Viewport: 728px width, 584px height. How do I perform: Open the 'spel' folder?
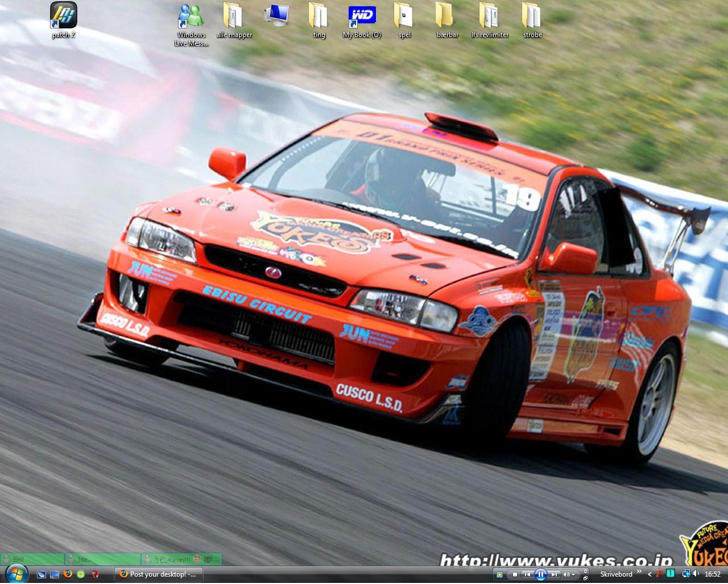point(404,20)
